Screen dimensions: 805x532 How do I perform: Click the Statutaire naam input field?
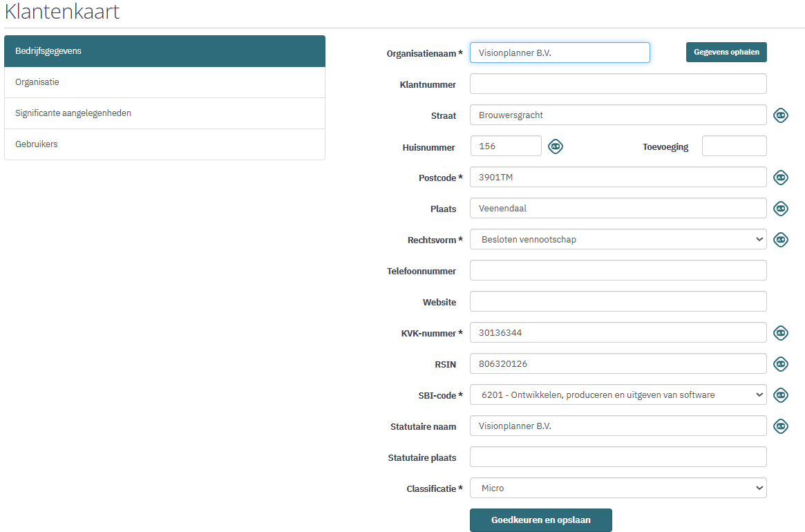pos(618,426)
